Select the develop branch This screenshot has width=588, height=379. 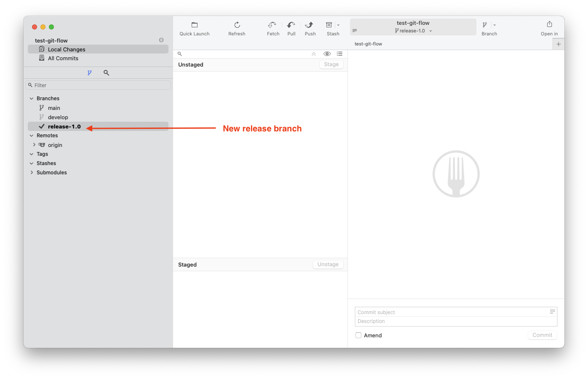pos(58,117)
